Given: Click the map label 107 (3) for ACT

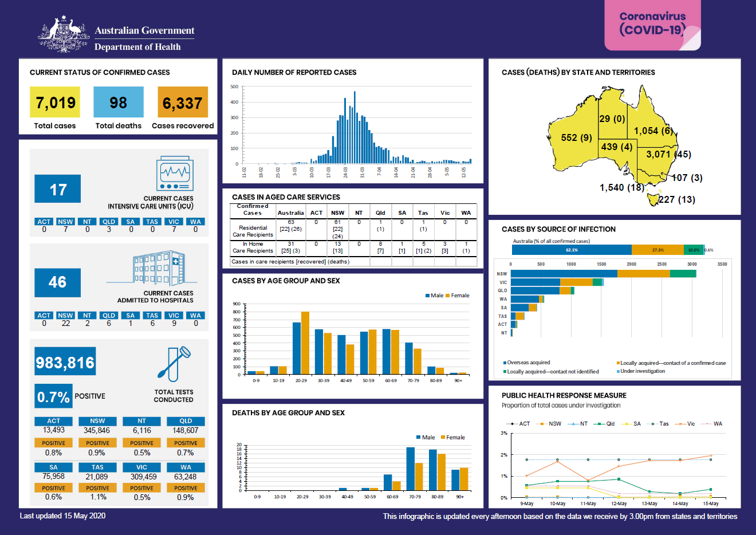Looking at the screenshot, I should 687,178.
